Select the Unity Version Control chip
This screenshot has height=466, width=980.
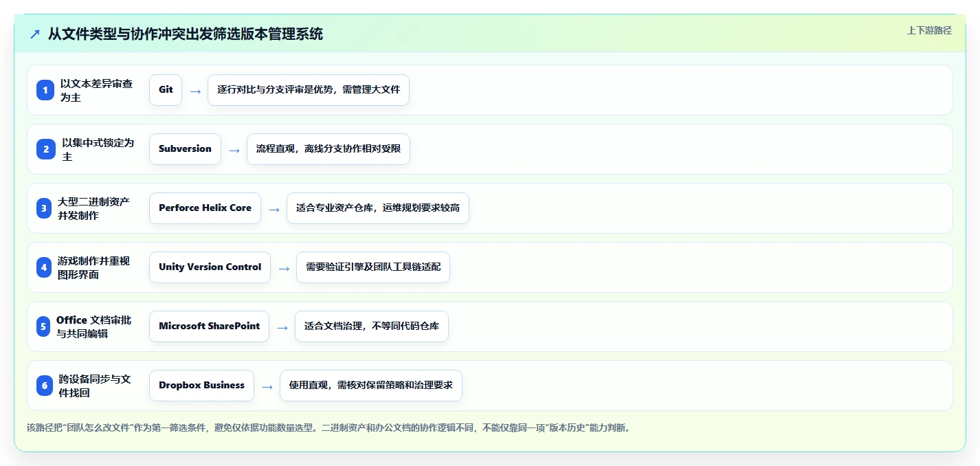click(x=210, y=267)
